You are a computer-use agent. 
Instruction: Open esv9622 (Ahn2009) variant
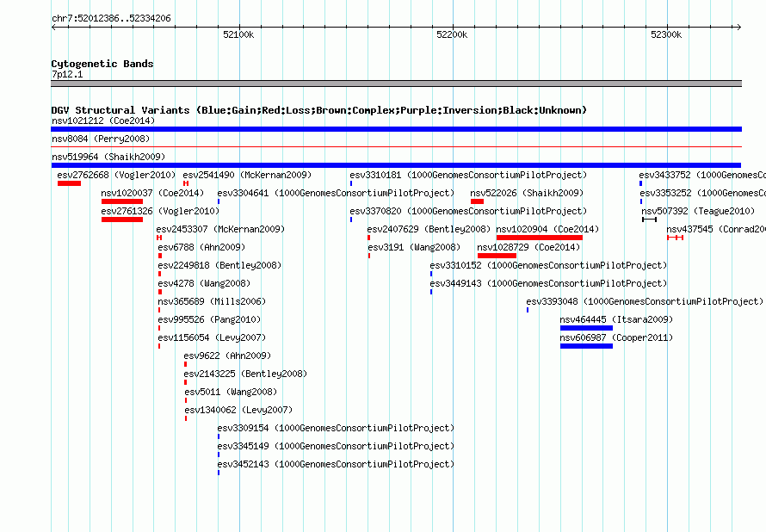[227, 356]
